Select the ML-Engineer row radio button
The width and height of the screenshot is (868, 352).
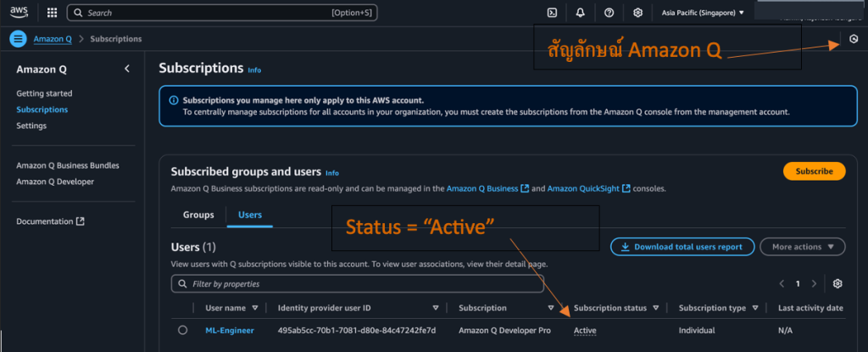pyautogui.click(x=183, y=330)
